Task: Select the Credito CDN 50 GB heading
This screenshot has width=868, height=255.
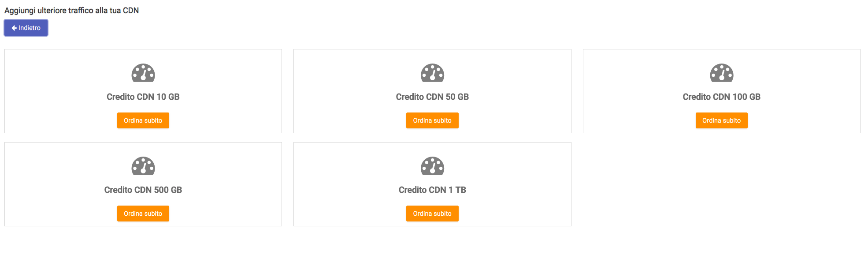Action: pos(432,97)
